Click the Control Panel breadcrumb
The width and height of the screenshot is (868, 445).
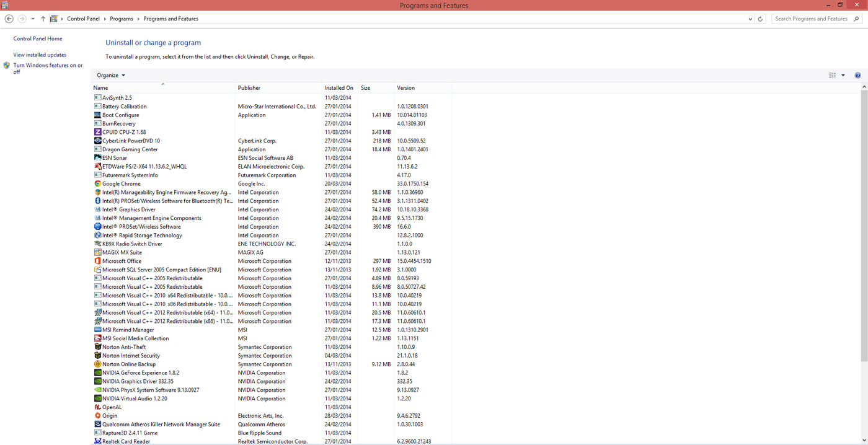(83, 19)
